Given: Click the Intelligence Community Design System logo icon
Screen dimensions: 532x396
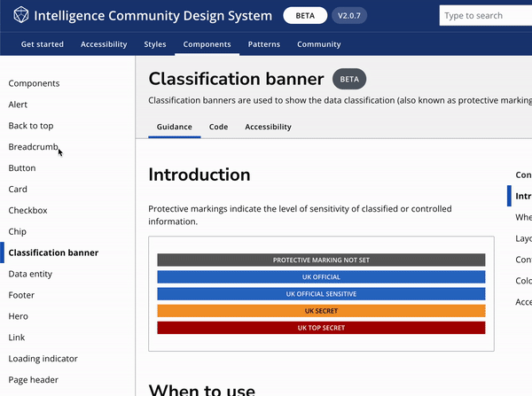Looking at the screenshot, I should 21,15.
